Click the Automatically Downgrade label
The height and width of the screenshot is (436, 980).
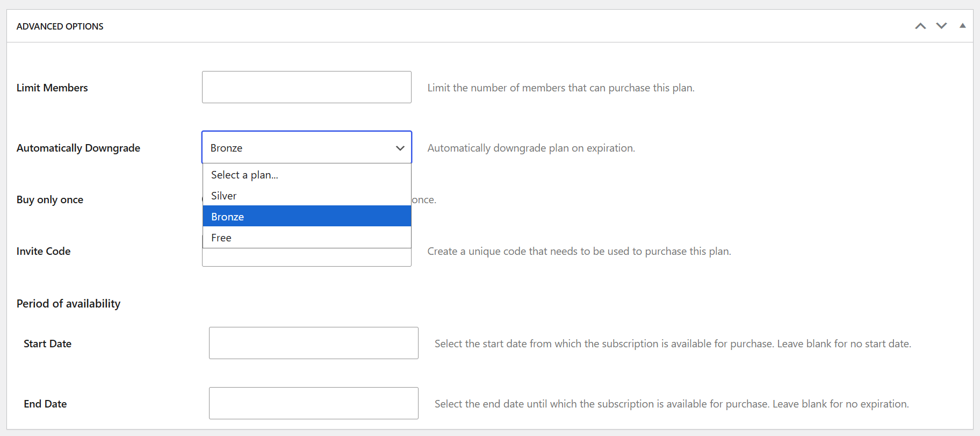(x=78, y=148)
